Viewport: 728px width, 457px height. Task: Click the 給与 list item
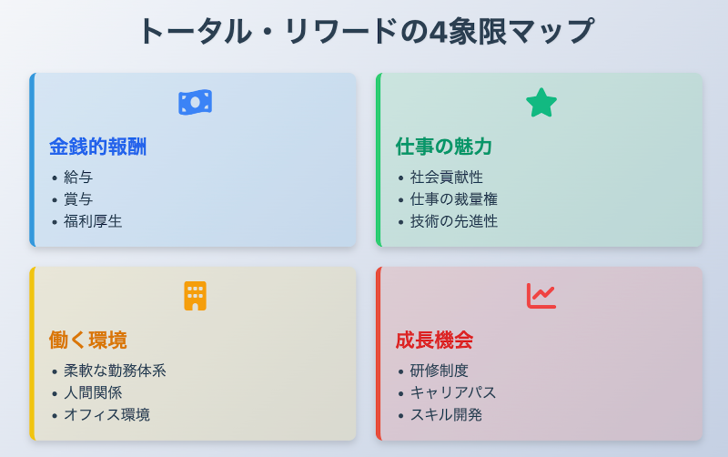78,177
